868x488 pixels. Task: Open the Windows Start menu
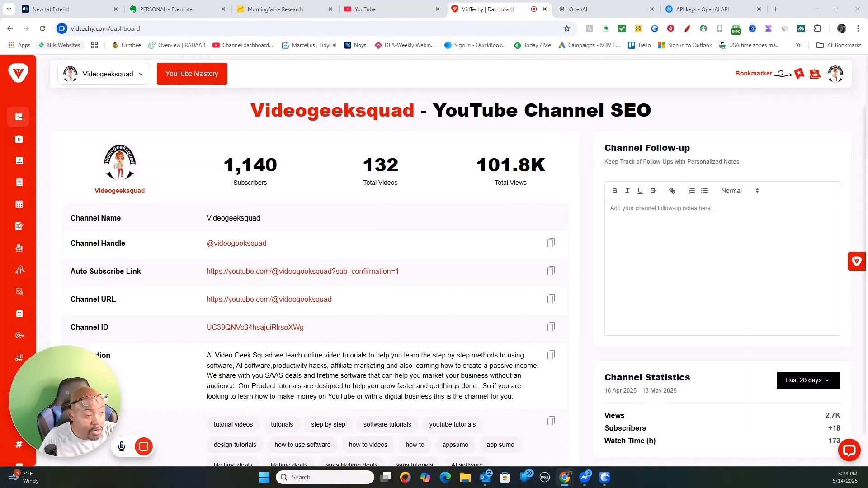pyautogui.click(x=264, y=477)
